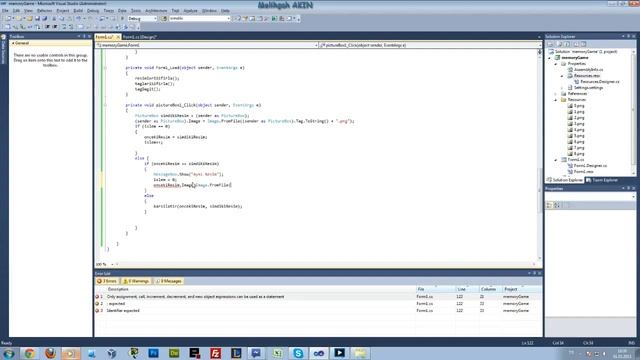Select Resources.Designer.cs in Solution Explorer
The width and height of the screenshot is (640, 360).
pos(599,82)
